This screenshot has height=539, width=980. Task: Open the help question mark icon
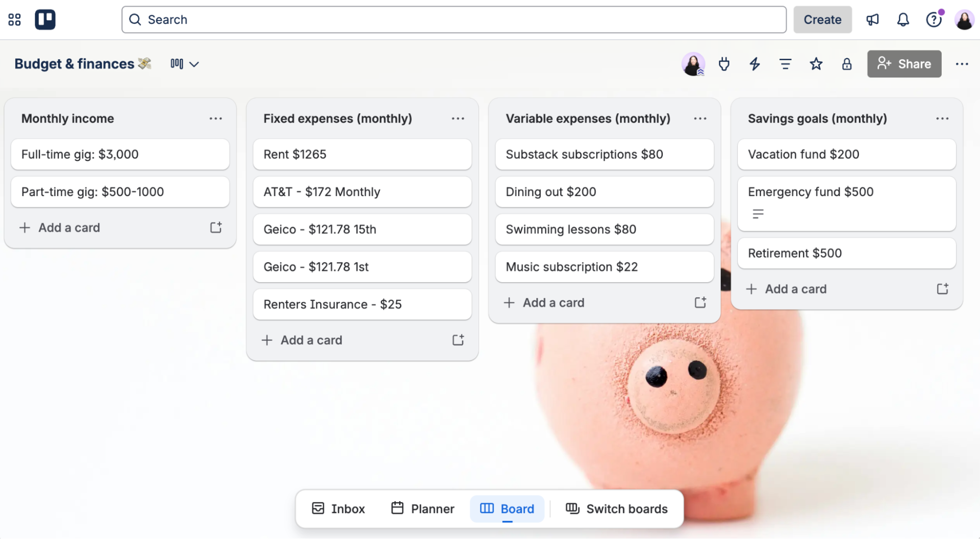(934, 20)
